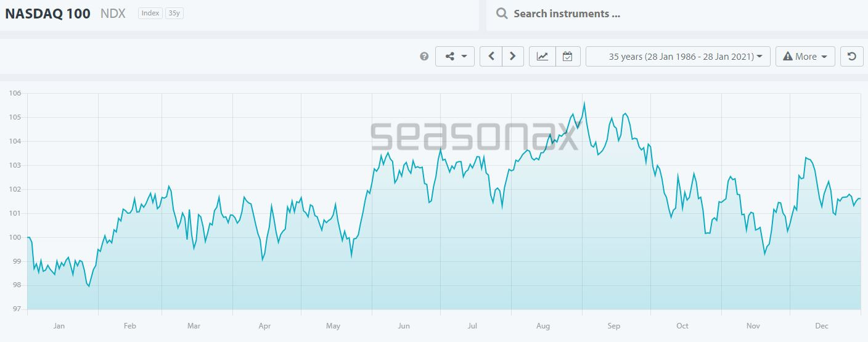Image resolution: width=868 pixels, height=342 pixels.
Task: Click the late January low on the chart line
Action: point(89,287)
